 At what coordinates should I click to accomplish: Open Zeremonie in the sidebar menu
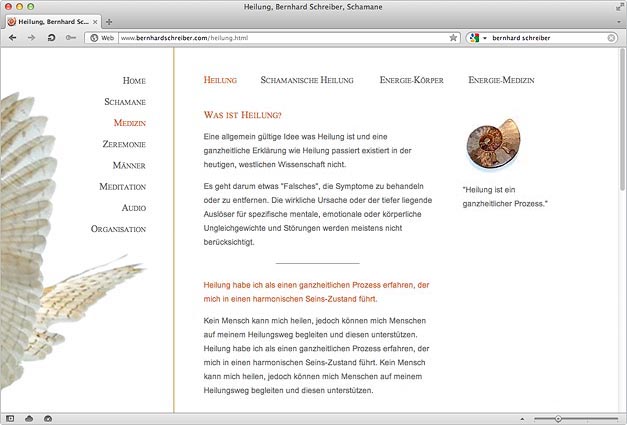tap(124, 144)
